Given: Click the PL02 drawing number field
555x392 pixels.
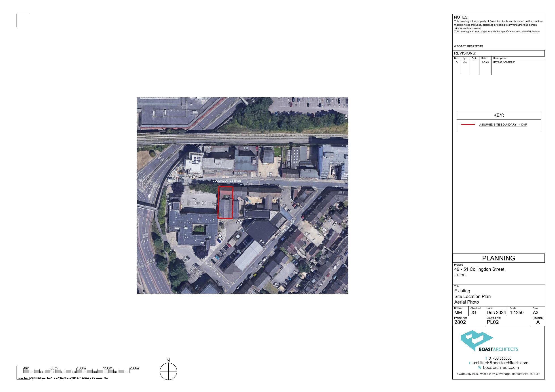Looking at the screenshot, I should click(492, 322).
